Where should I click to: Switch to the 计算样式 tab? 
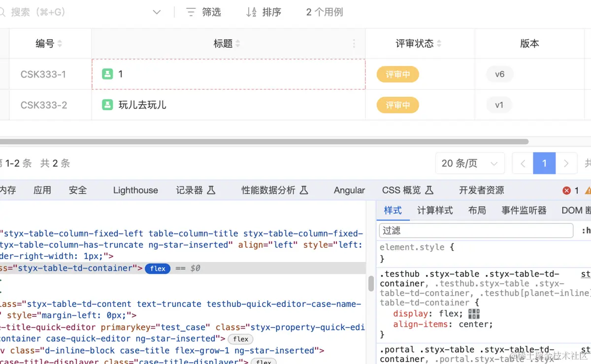coord(435,211)
